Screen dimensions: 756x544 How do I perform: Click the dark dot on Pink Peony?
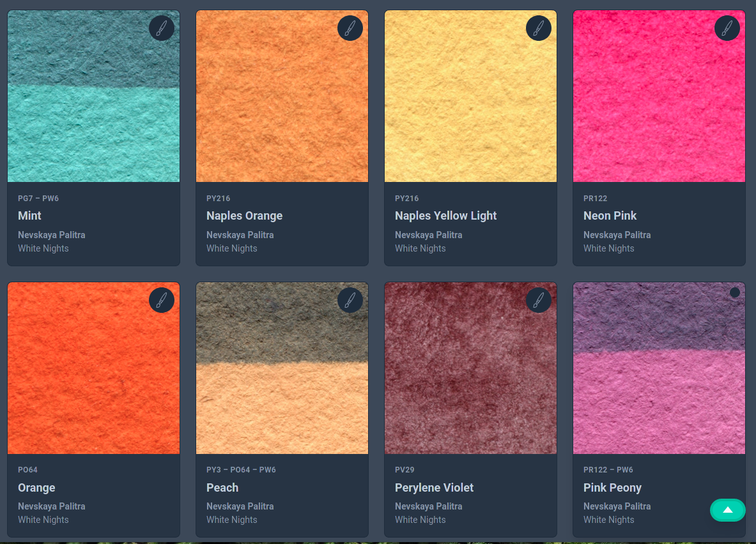point(735,292)
